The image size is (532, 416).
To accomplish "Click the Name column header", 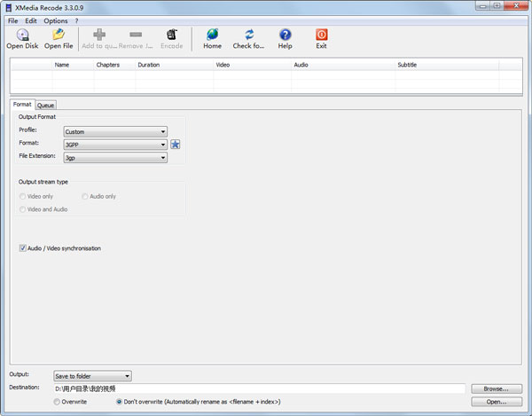I will (73, 65).
